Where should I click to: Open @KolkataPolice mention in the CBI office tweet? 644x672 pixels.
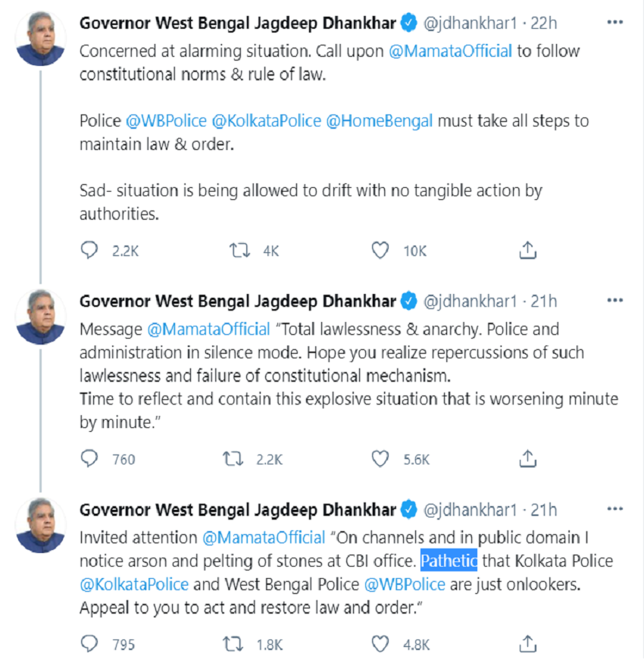click(x=133, y=585)
